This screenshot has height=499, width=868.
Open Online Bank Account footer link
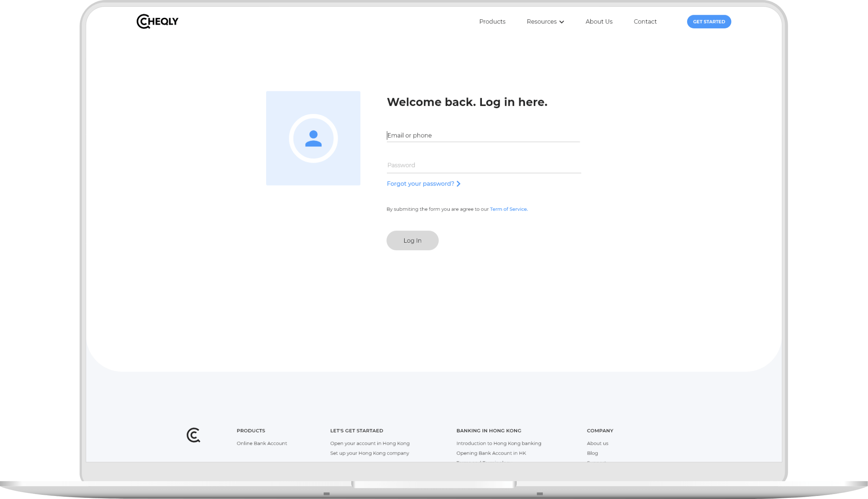[x=262, y=443]
